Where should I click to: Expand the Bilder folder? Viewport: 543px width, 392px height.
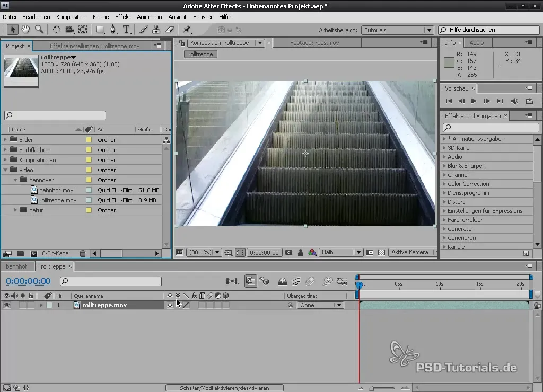(5, 139)
